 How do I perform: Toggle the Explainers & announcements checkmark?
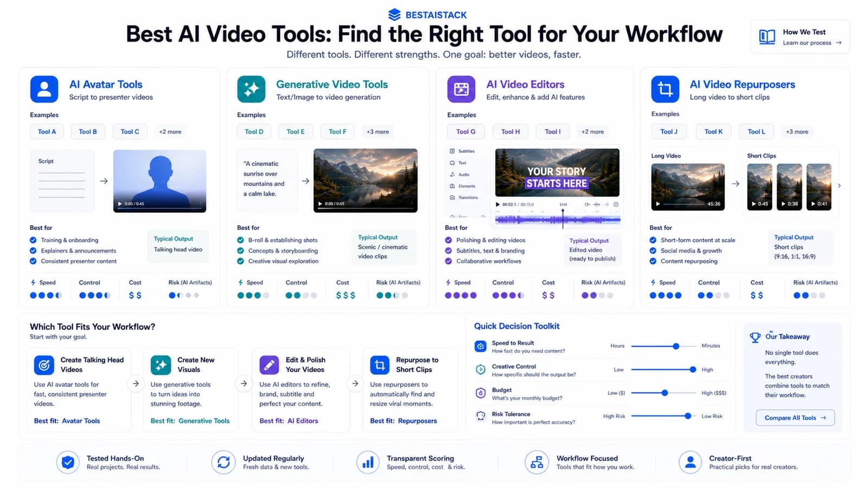pos(33,251)
